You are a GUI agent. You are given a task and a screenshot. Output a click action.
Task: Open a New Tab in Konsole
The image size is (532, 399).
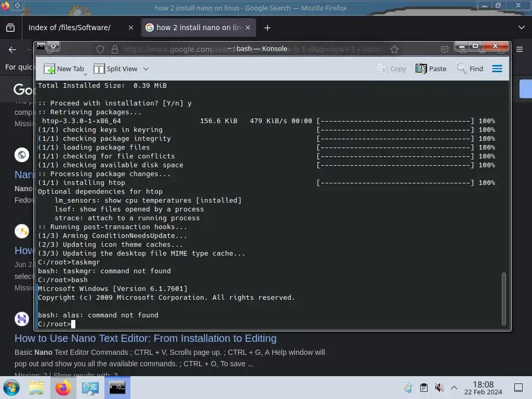(x=64, y=69)
